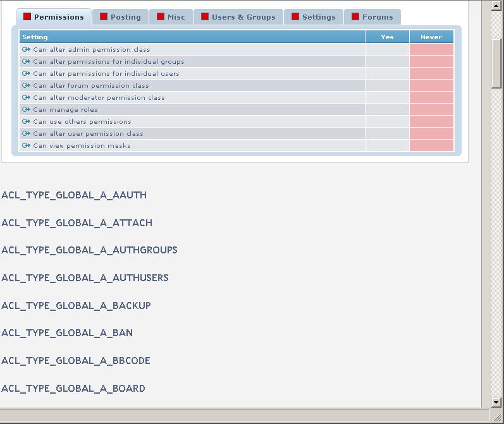Screen dimensions: 504x424
Task: Click the pink Never cell for 'Can alter moderator permission class'
Action: tap(431, 97)
